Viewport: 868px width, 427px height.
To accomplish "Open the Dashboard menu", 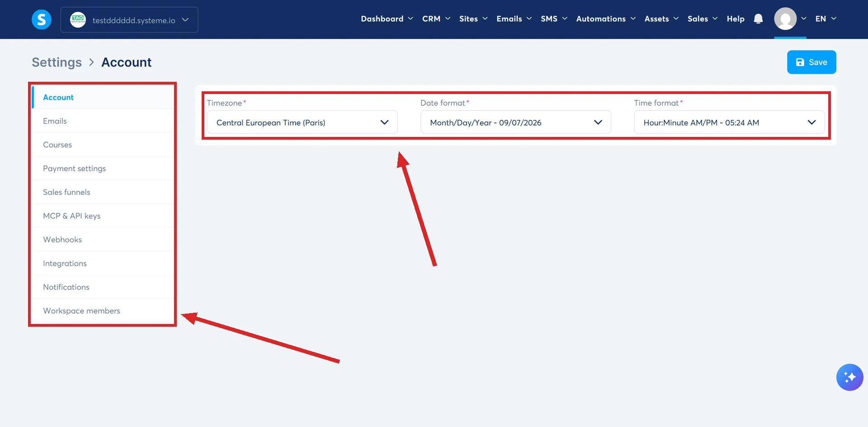I will (x=387, y=19).
